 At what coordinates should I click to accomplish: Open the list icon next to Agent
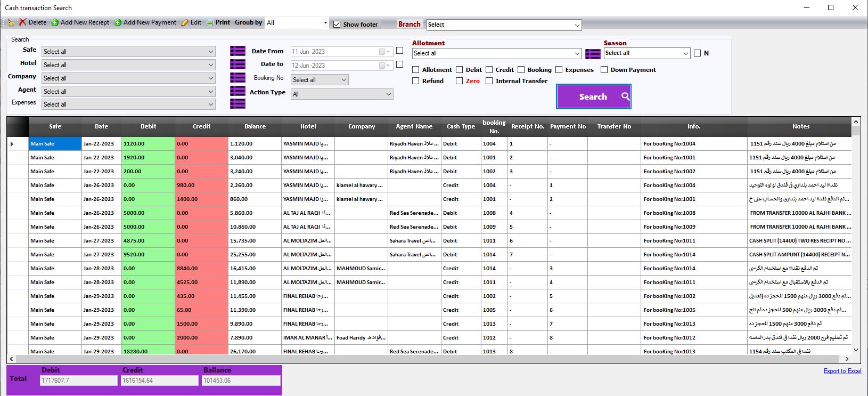click(x=238, y=91)
